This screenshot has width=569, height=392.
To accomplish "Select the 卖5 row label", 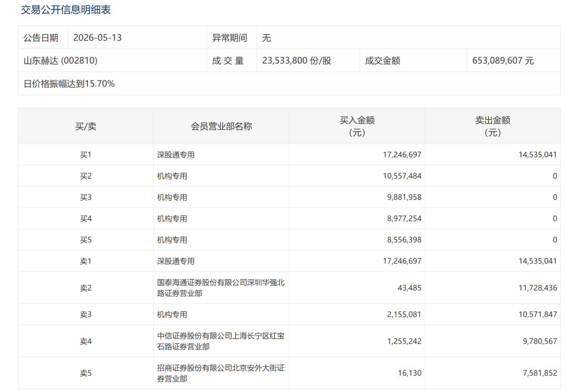I will click(x=86, y=373).
